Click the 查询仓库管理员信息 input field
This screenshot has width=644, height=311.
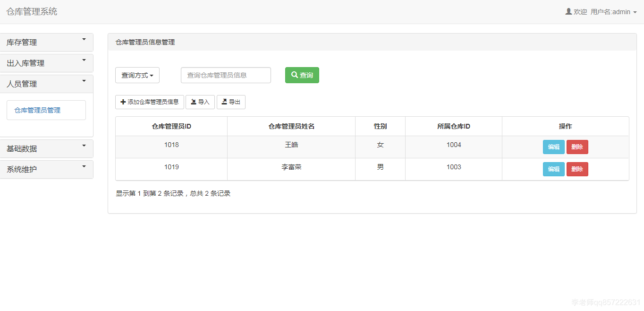[x=225, y=75]
